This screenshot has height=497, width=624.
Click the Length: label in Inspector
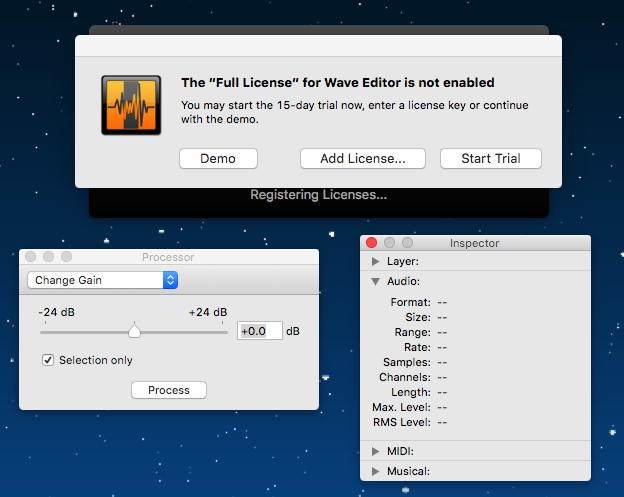[x=411, y=392]
